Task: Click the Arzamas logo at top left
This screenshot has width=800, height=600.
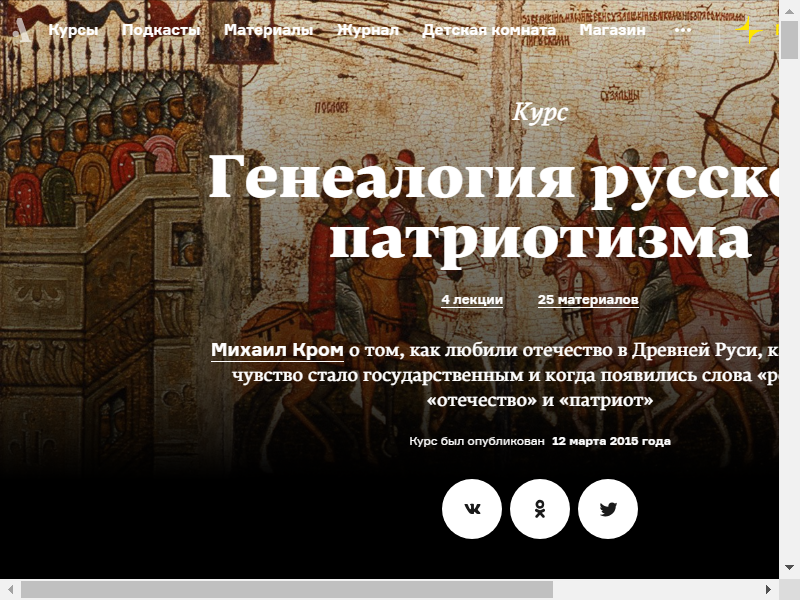Action: (22, 30)
